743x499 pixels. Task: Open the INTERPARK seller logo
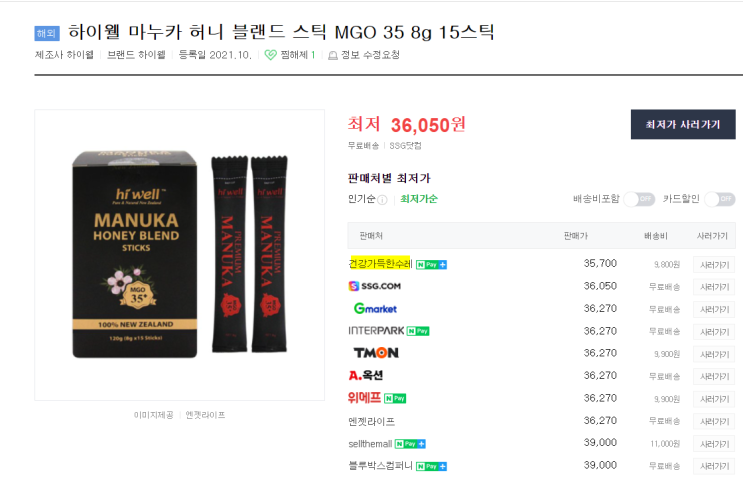[376, 331]
